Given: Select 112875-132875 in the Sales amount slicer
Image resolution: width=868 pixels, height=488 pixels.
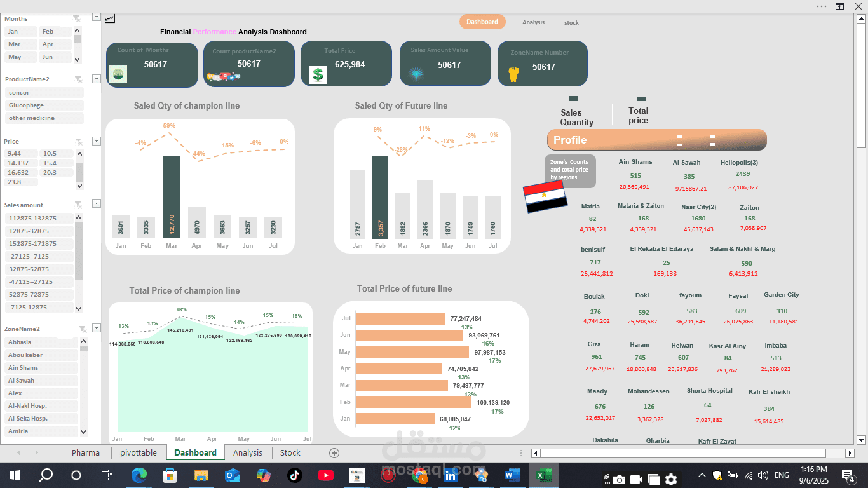Looking at the screenshot, I should pos(39,219).
